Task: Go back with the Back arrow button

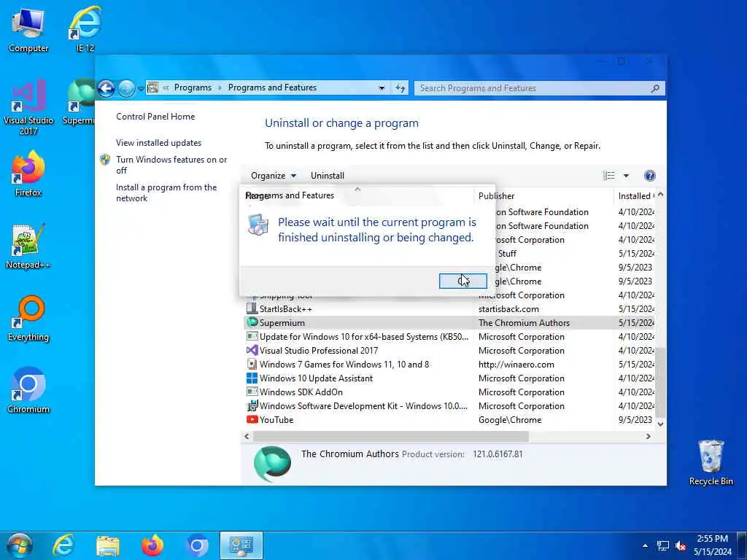Action: point(107,88)
